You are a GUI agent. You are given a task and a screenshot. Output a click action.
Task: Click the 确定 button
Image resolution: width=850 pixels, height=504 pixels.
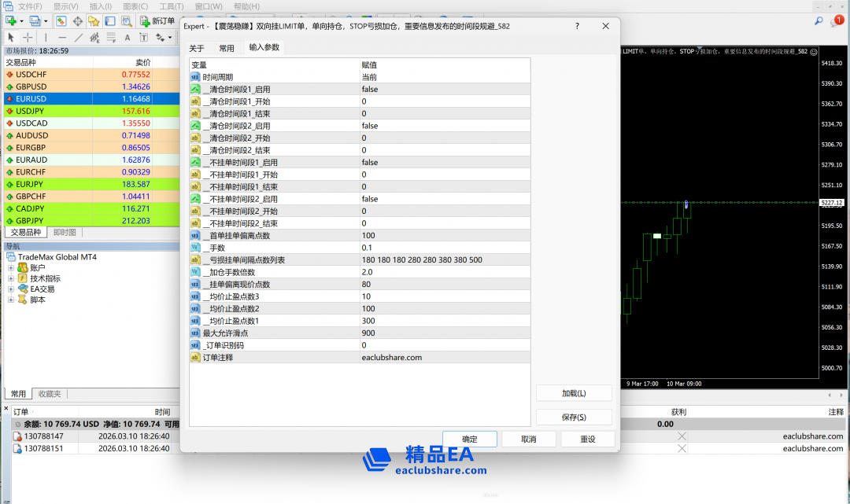click(469, 439)
